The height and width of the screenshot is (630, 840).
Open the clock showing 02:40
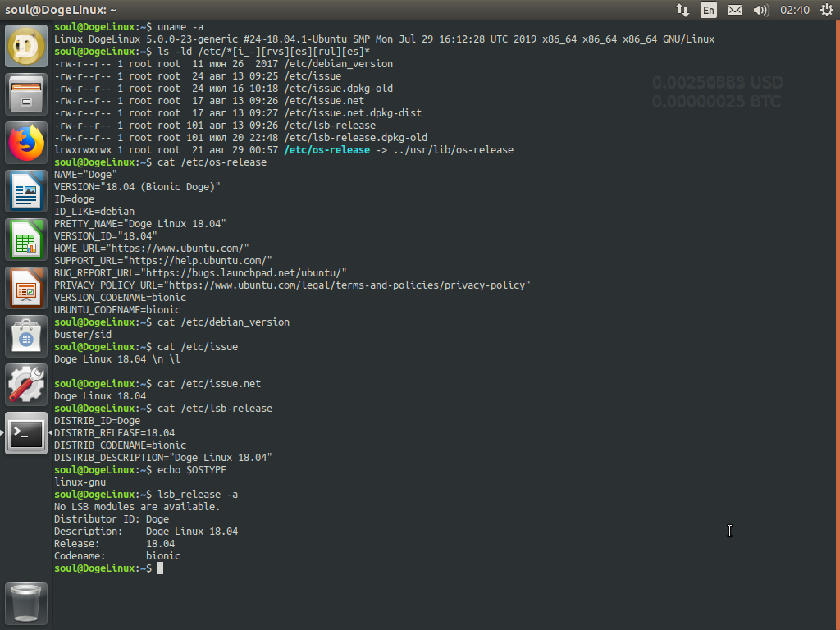[x=794, y=10]
